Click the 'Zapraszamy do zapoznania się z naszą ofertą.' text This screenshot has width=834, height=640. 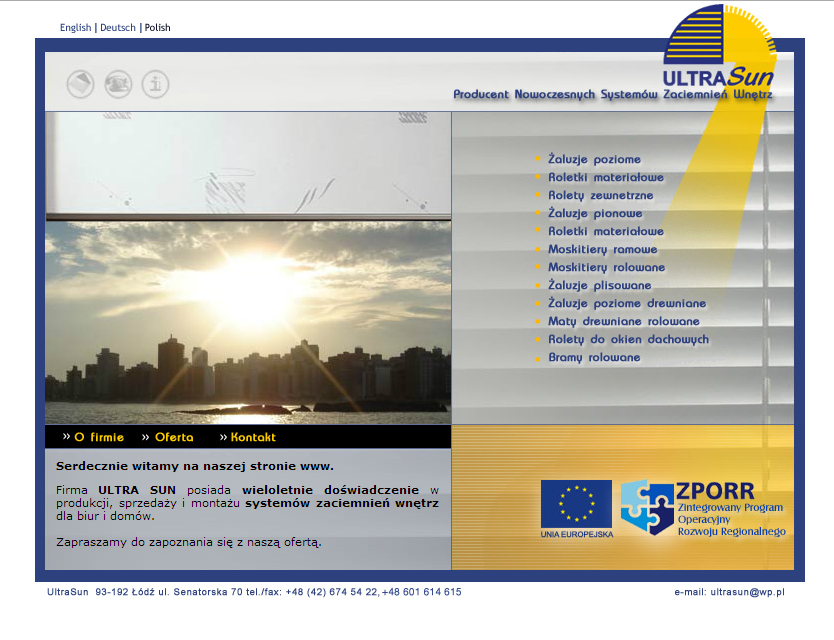click(x=189, y=543)
